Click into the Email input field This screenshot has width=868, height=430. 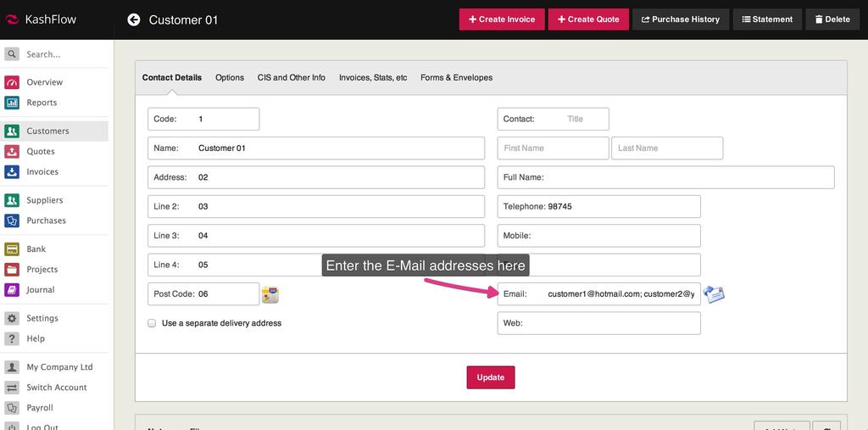click(621, 294)
